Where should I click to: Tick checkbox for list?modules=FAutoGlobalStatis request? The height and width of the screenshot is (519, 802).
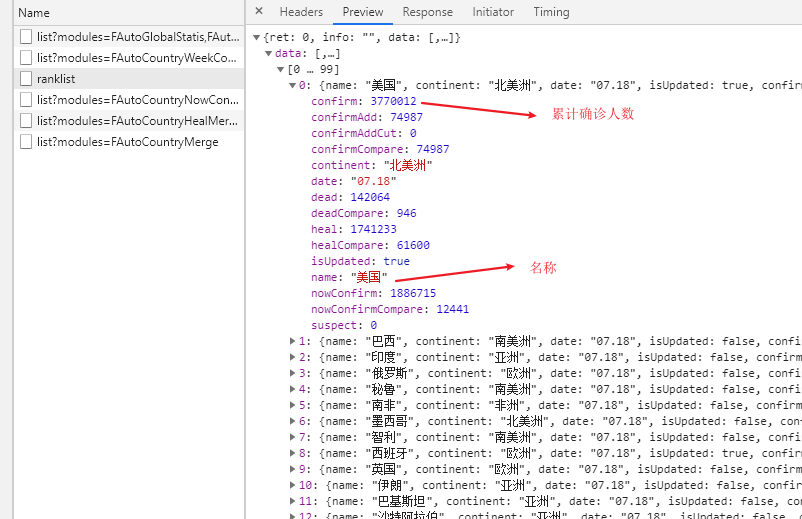(26, 37)
